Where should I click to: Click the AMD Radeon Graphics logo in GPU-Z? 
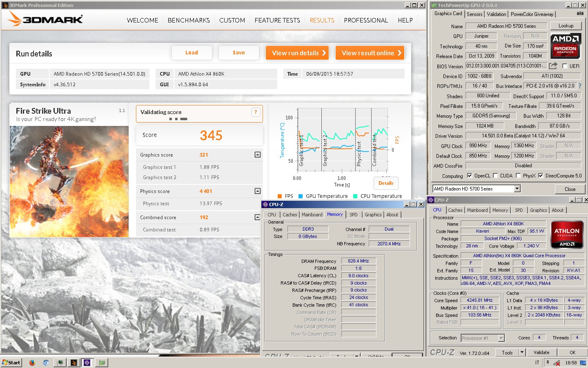click(x=565, y=45)
